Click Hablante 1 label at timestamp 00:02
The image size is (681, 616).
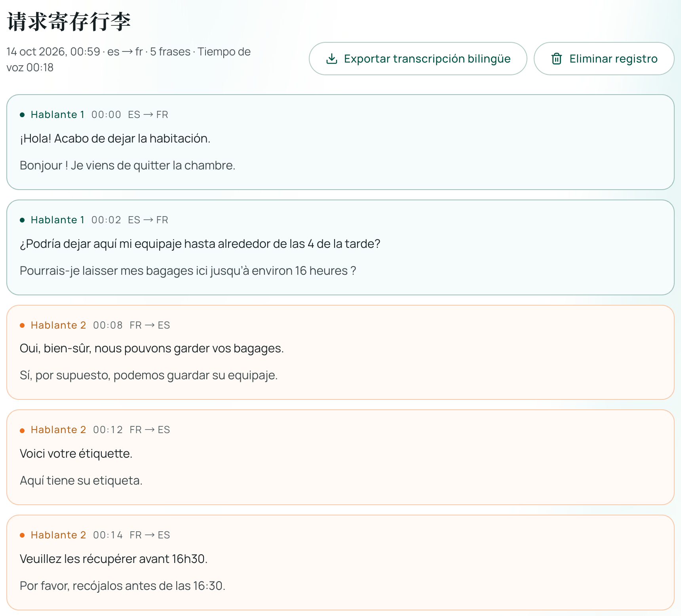[57, 220]
